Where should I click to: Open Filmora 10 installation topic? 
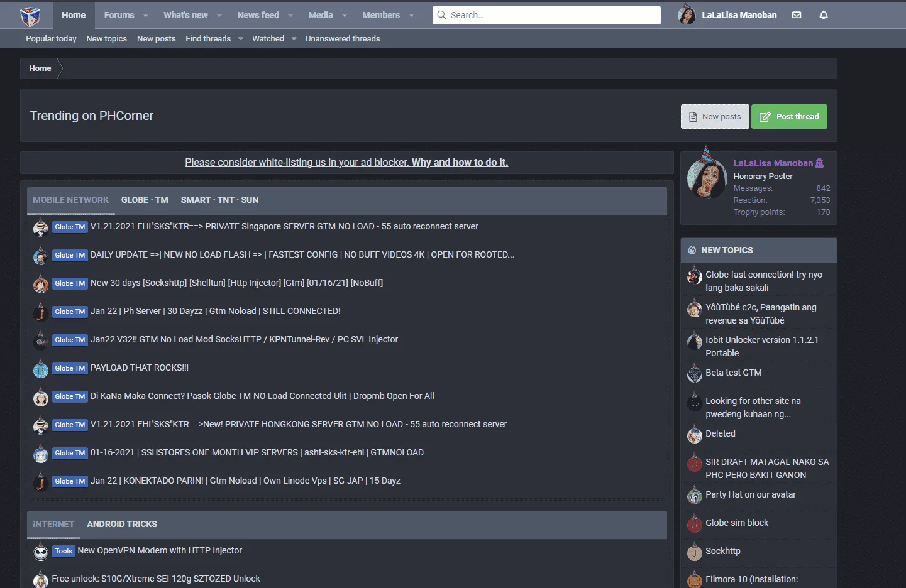751,579
